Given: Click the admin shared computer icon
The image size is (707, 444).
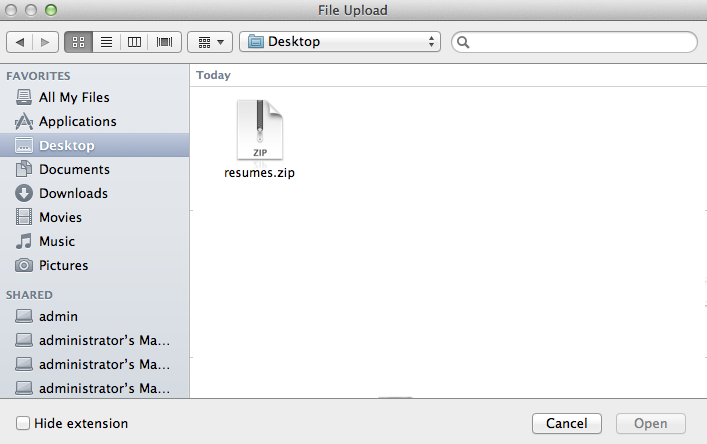Looking at the screenshot, I should (24, 316).
